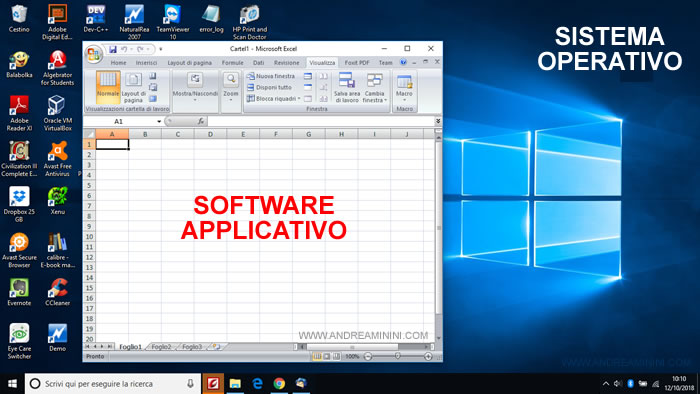
Task: Open the Revisione ribbon tab
Action: tap(287, 62)
